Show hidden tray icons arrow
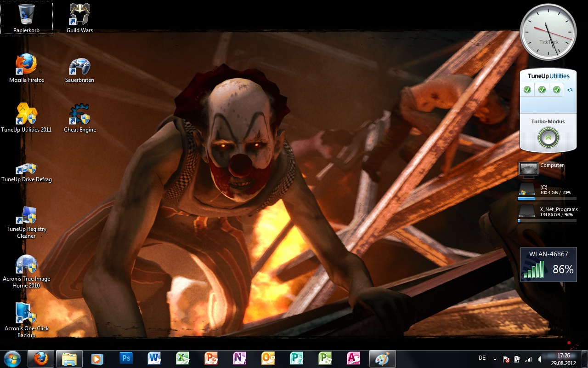The width and height of the screenshot is (588, 368). click(495, 359)
